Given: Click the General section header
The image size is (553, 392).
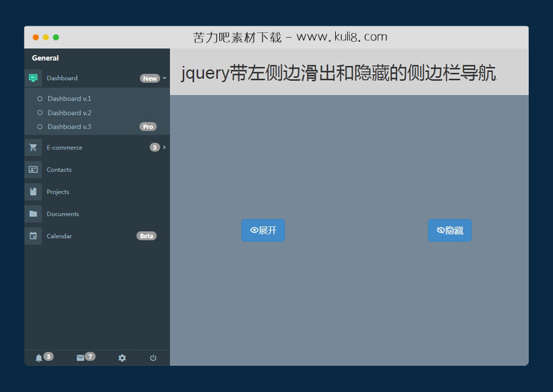Looking at the screenshot, I should [x=45, y=58].
